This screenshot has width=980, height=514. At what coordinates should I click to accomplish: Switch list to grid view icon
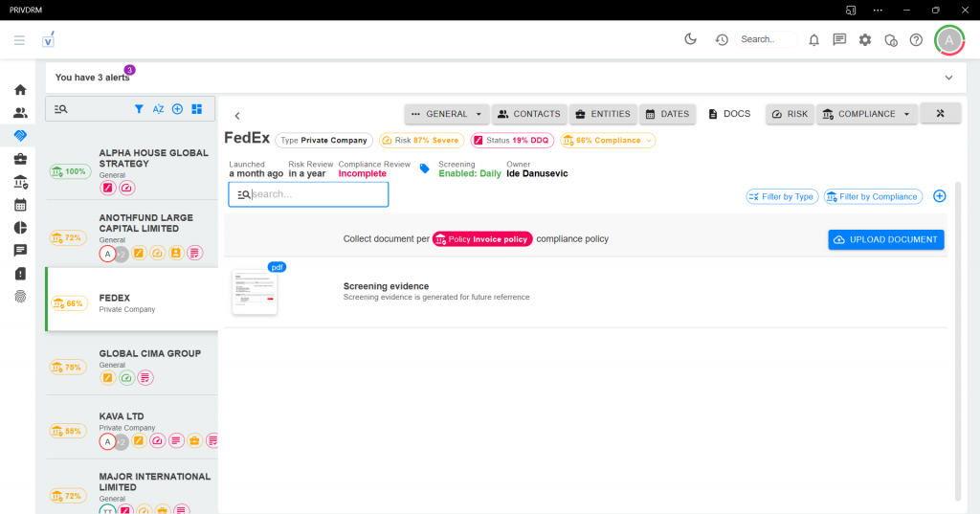pyautogui.click(x=196, y=109)
